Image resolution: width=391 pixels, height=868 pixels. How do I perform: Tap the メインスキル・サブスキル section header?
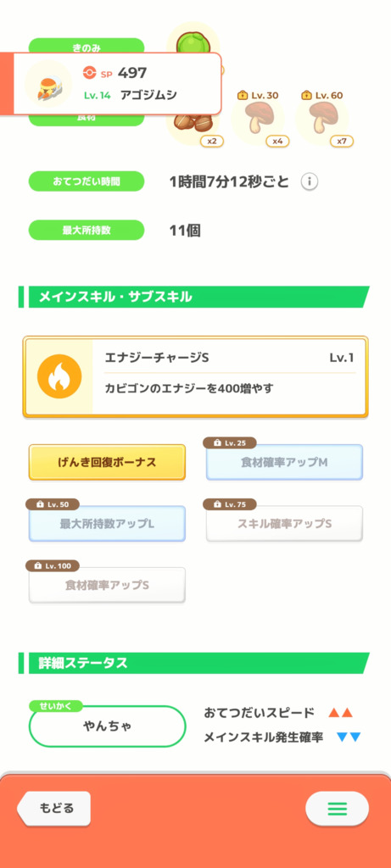coord(194,297)
